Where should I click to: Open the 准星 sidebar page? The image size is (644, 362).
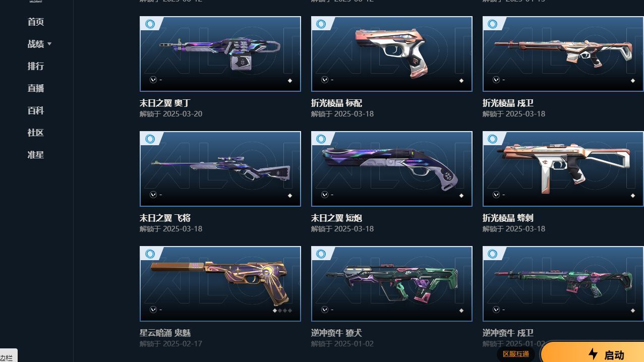36,155
